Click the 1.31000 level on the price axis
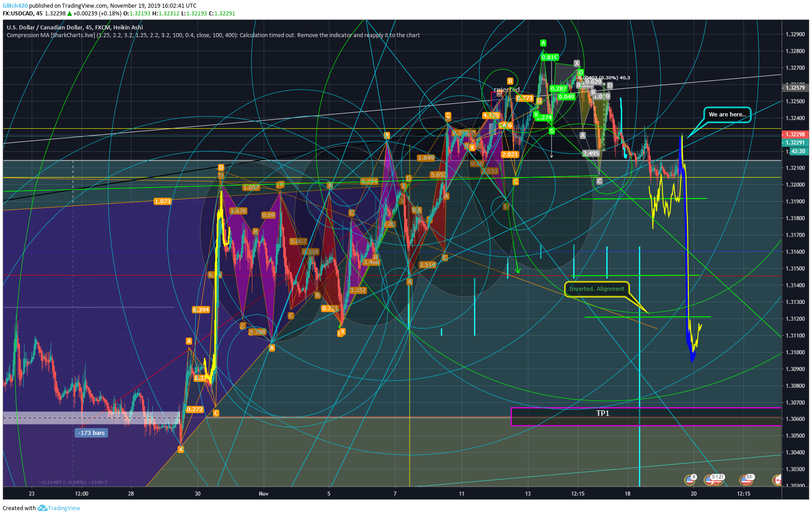 tap(795, 352)
